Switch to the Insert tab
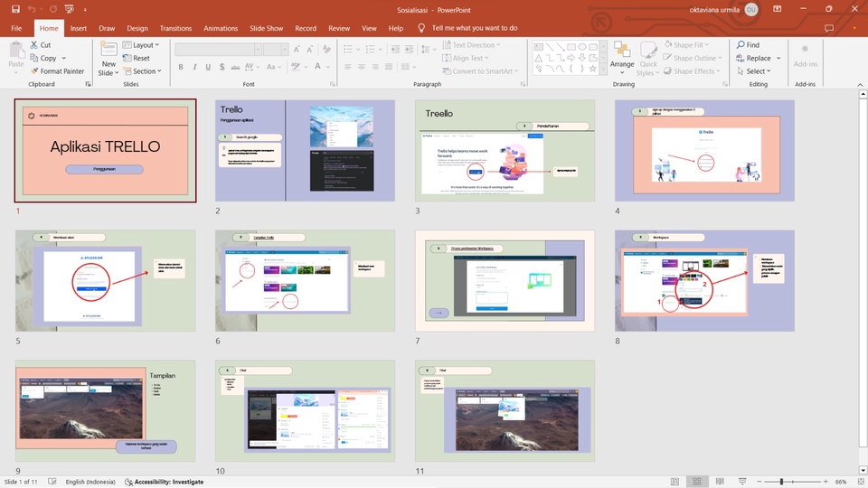This screenshot has height=488, width=868. [78, 28]
